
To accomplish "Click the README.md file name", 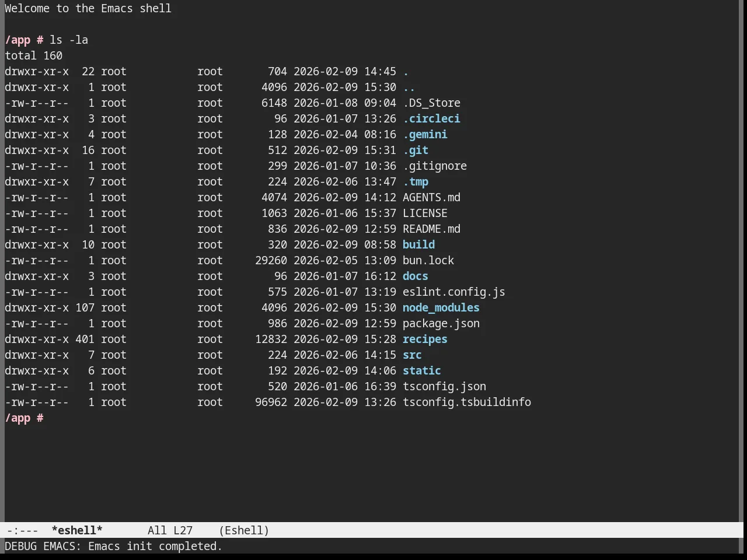I will [431, 229].
